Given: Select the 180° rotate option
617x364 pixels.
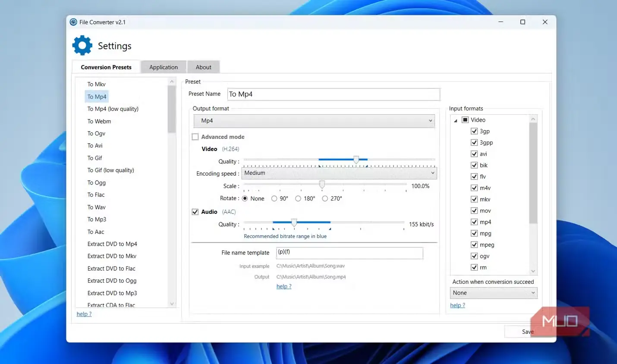Looking at the screenshot, I should pyautogui.click(x=298, y=198).
